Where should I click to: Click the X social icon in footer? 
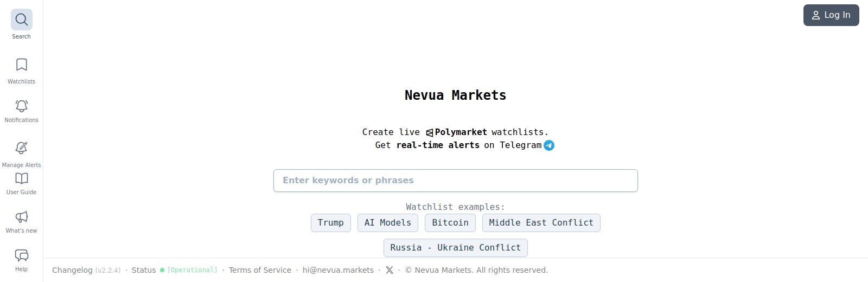click(x=390, y=270)
